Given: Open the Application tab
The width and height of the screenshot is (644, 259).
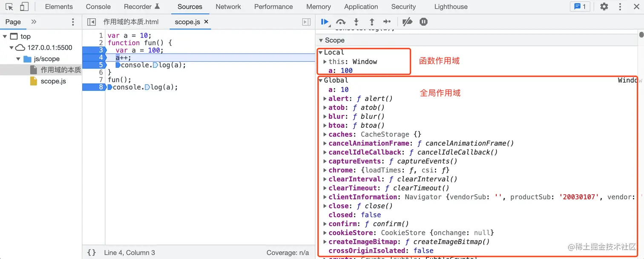Looking at the screenshot, I should [361, 7].
